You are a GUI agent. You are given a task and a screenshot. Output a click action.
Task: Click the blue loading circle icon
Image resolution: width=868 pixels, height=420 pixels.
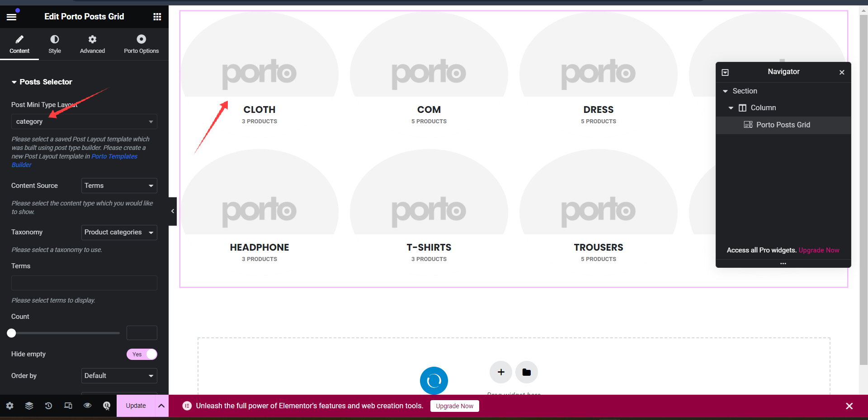point(434,381)
